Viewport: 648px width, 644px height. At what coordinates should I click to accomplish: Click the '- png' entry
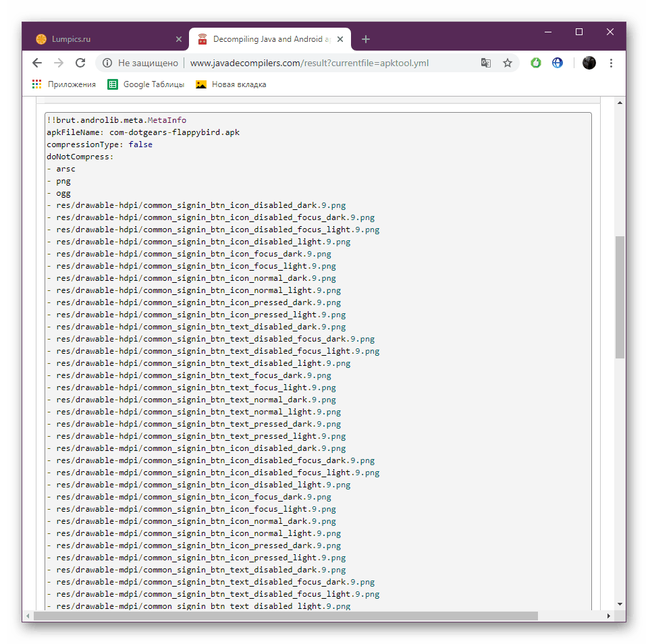[x=58, y=181]
